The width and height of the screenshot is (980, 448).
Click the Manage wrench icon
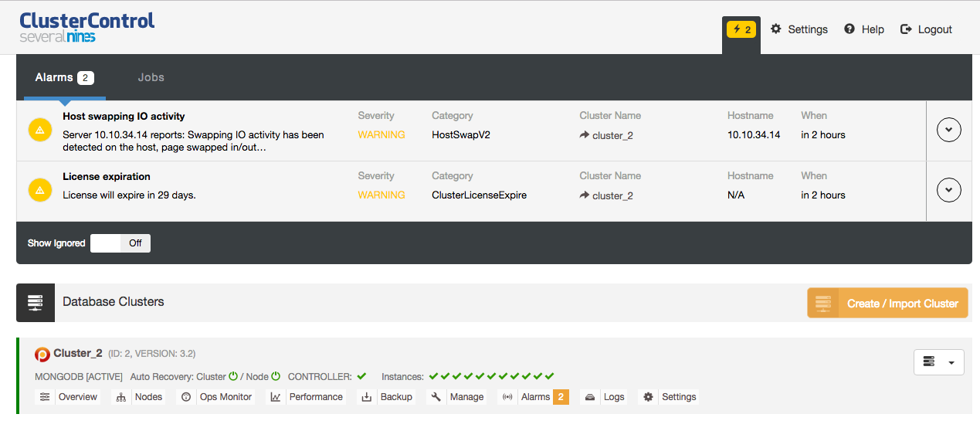(x=436, y=397)
